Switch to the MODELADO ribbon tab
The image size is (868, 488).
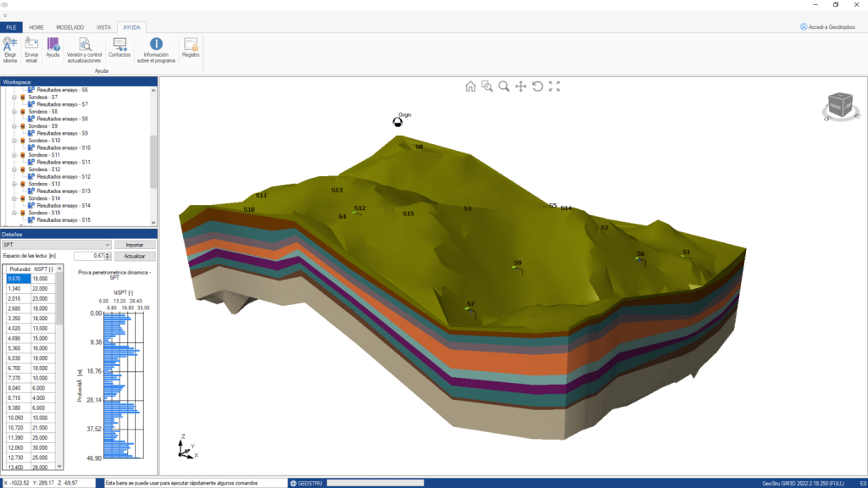70,27
